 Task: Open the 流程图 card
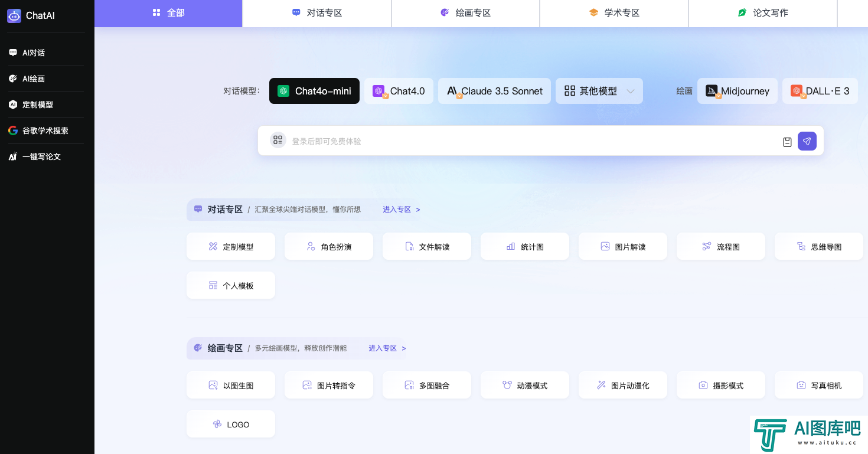click(x=721, y=246)
